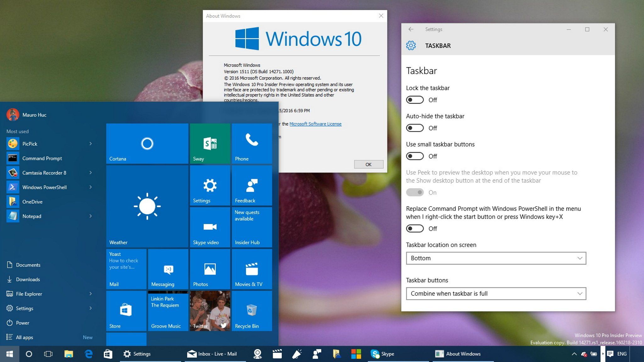Open Taskbar location on screen dropdown
The width and height of the screenshot is (644, 362).
pos(496,258)
